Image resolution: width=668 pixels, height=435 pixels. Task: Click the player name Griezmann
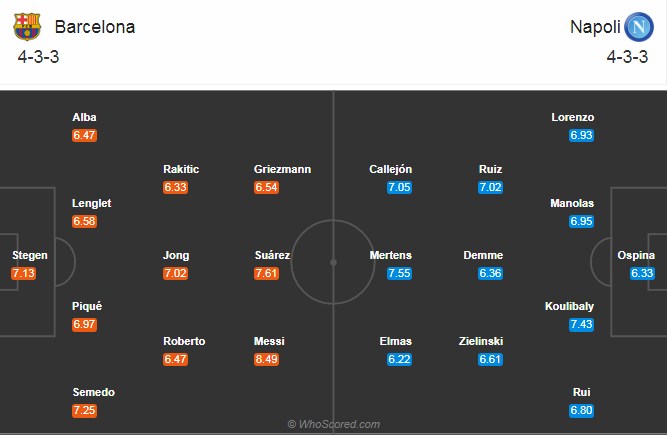pos(282,169)
